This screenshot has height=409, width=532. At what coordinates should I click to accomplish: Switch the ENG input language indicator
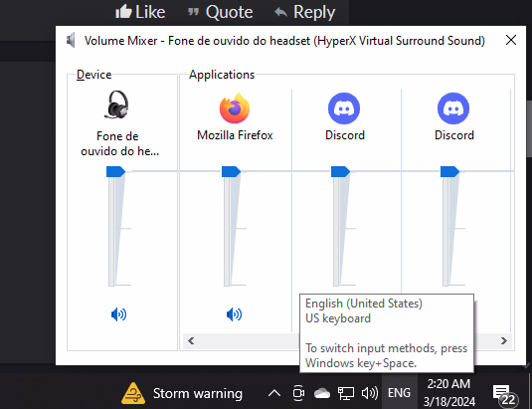tap(399, 393)
